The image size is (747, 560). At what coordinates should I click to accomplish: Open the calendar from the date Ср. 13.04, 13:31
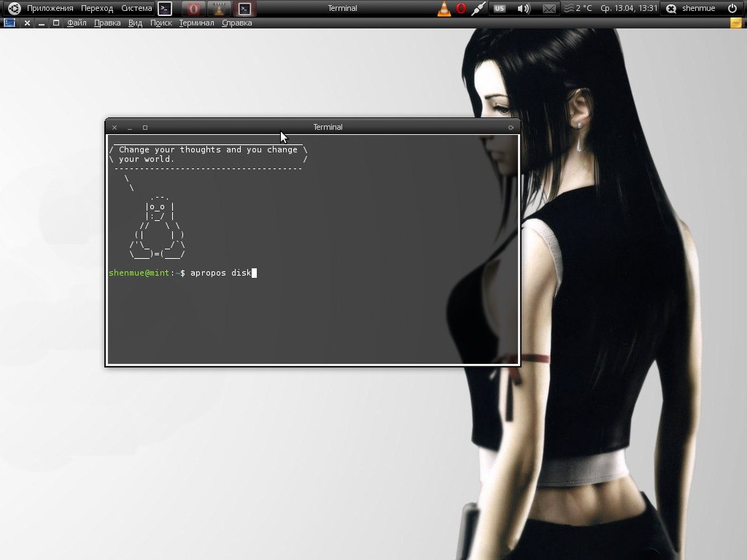click(629, 8)
